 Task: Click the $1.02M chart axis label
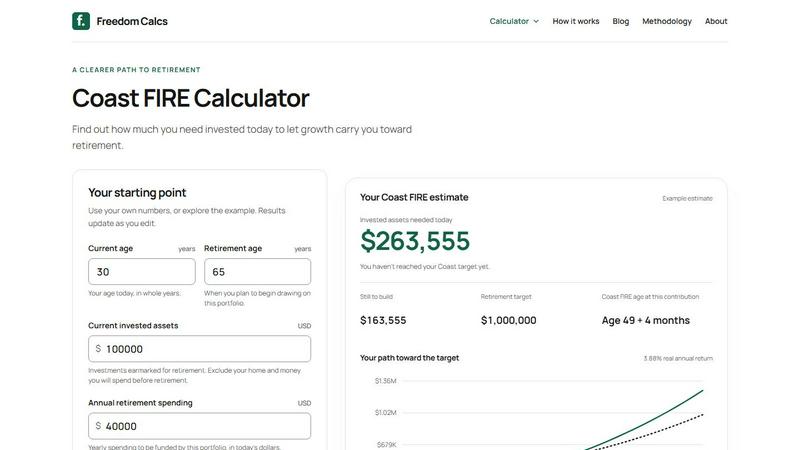(x=385, y=413)
